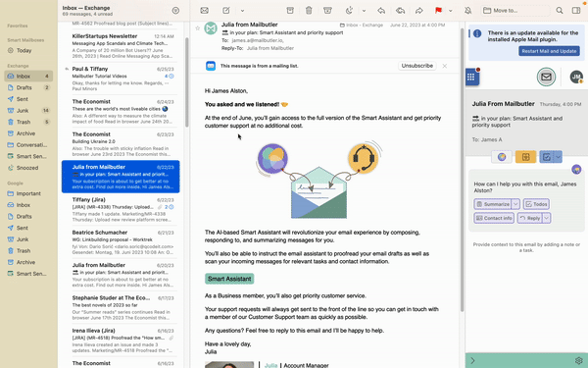Open the Smart Assistant globe tab
Screen dimensions: 588x368
click(x=502, y=157)
